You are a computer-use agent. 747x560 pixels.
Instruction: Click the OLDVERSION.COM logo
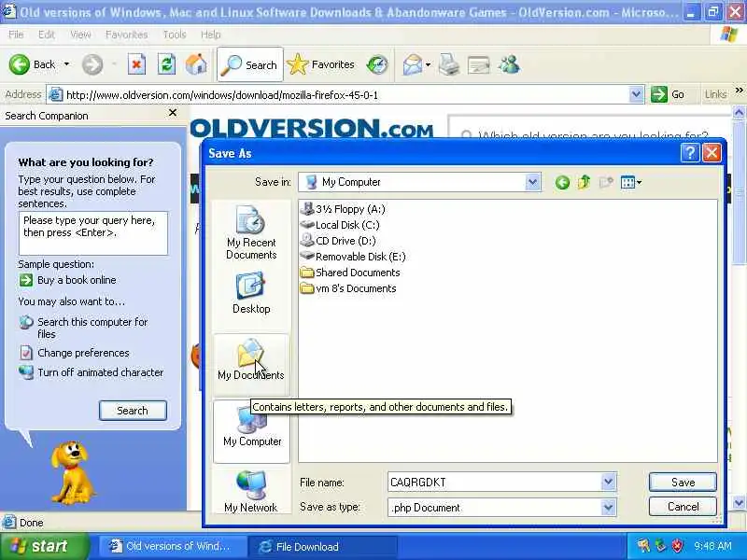tap(312, 128)
